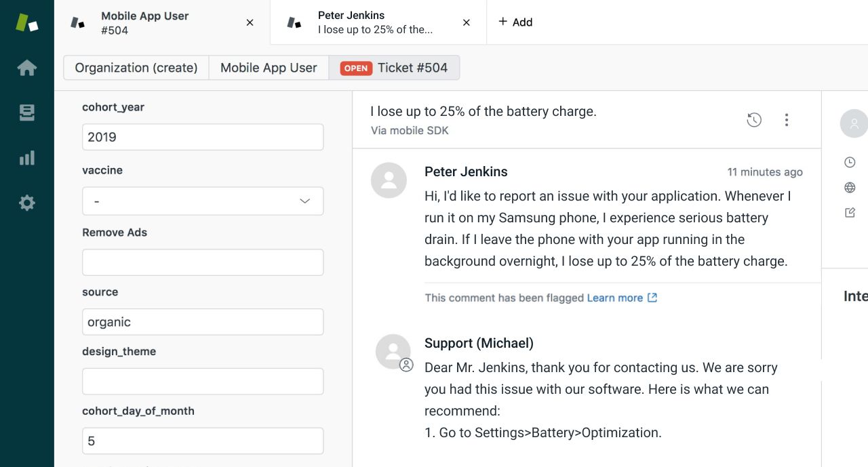Viewport: 868px width, 467px height.
Task: Click the Zendesk logo at top left
Action: tap(27, 22)
